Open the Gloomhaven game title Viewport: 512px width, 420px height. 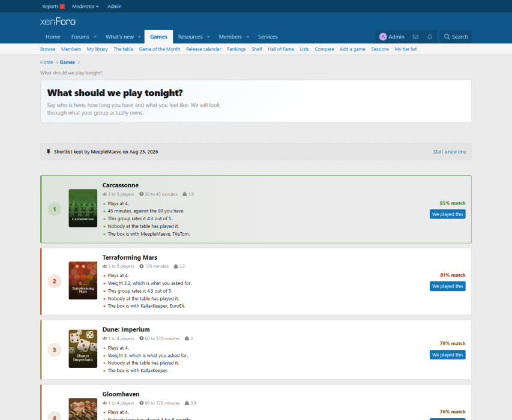coord(121,394)
